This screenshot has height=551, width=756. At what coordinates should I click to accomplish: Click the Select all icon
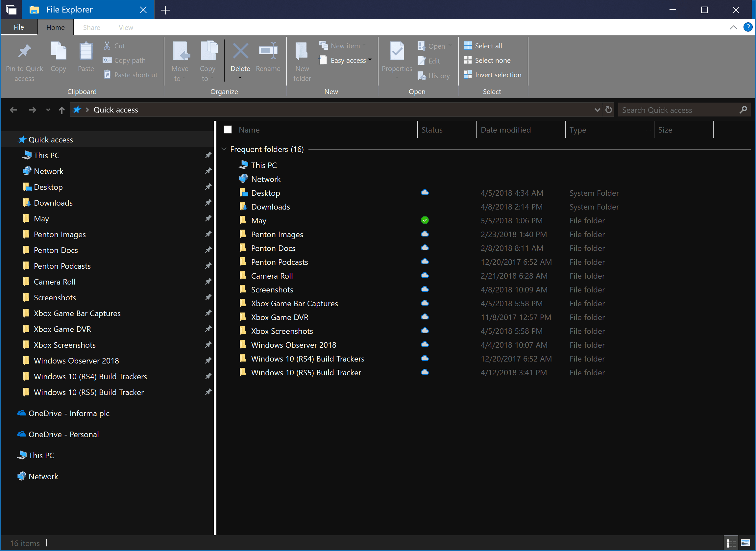click(468, 46)
